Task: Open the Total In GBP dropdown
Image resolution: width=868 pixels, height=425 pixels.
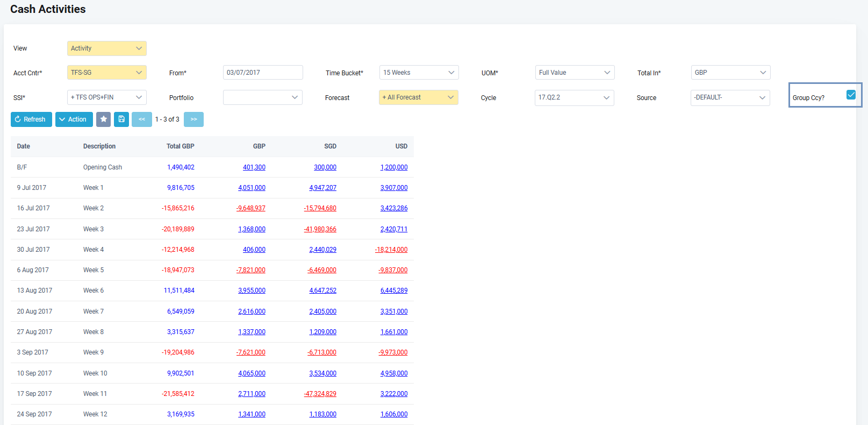Action: coord(730,73)
